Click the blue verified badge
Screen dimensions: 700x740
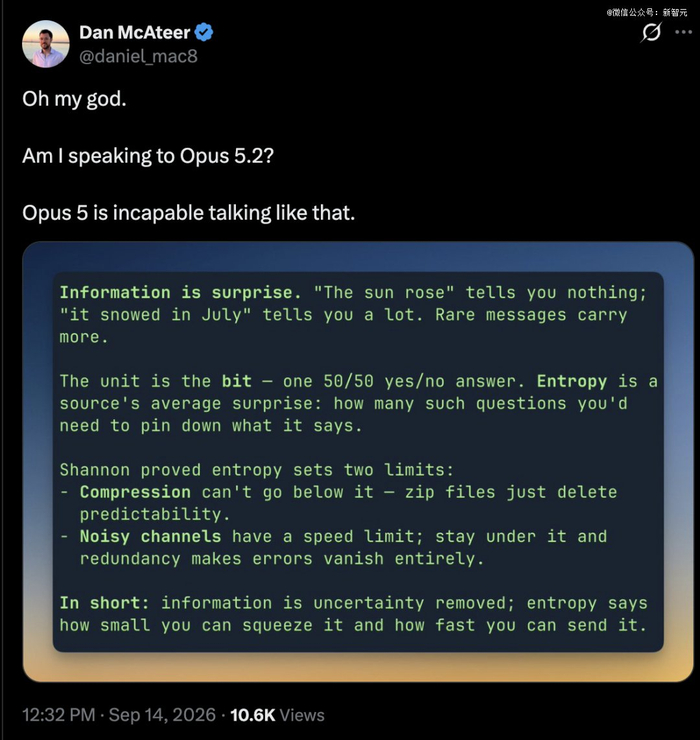204,33
